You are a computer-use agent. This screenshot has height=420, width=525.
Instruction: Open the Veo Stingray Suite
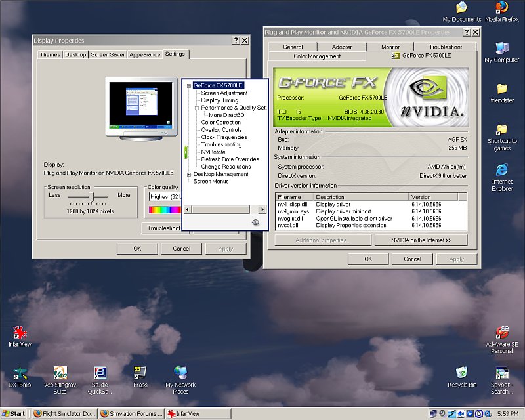(60, 371)
